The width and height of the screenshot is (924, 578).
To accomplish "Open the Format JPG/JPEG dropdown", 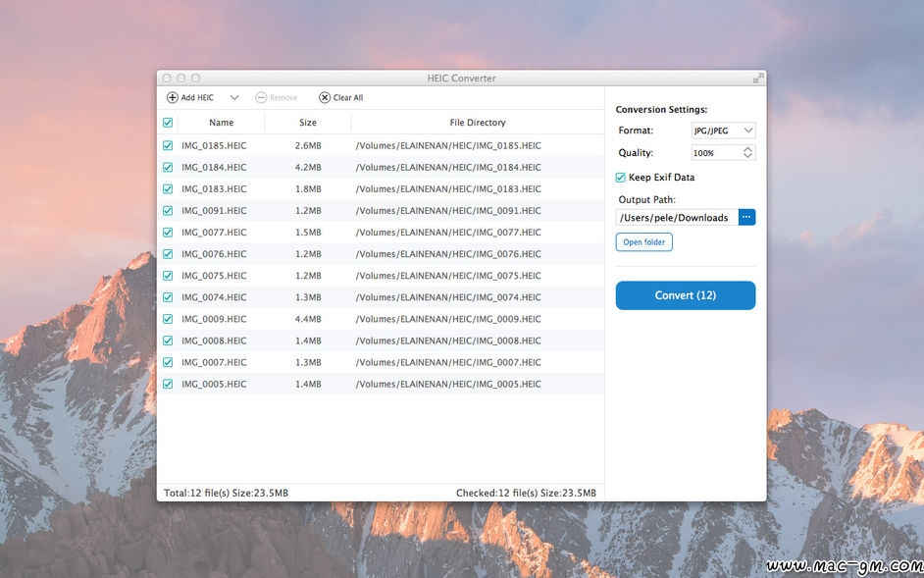I will pyautogui.click(x=723, y=131).
